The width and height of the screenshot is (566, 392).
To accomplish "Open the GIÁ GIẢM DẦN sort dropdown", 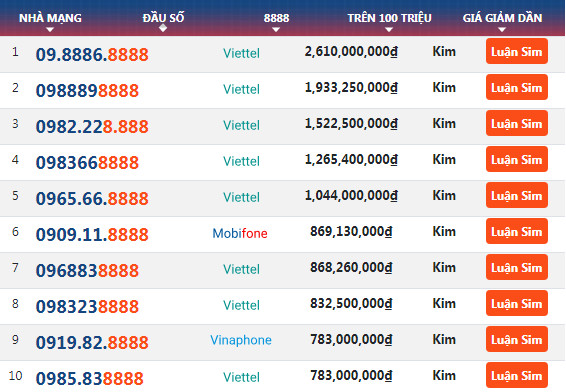I will coord(502,21).
